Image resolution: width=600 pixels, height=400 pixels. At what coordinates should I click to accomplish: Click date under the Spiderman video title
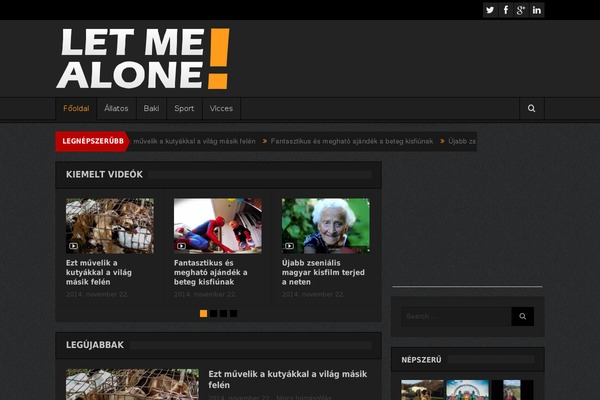tap(205, 294)
